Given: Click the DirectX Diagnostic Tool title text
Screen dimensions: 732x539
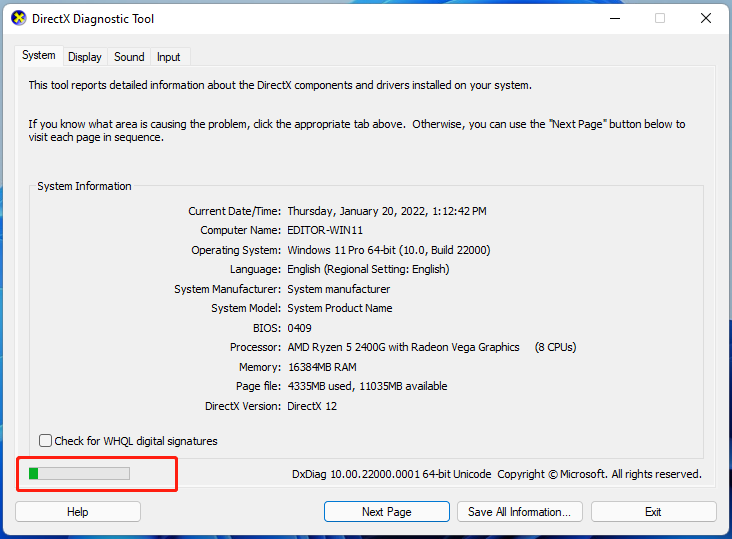Looking at the screenshot, I should (93, 19).
